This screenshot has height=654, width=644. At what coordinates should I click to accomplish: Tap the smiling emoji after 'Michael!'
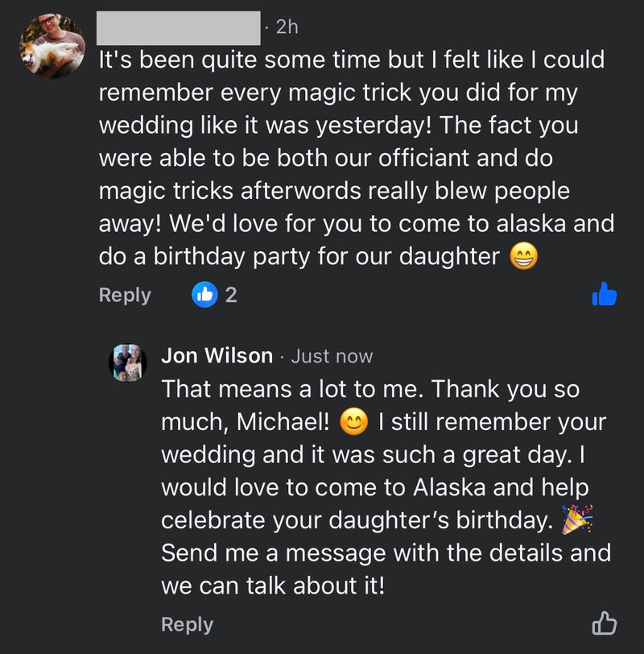point(354,421)
